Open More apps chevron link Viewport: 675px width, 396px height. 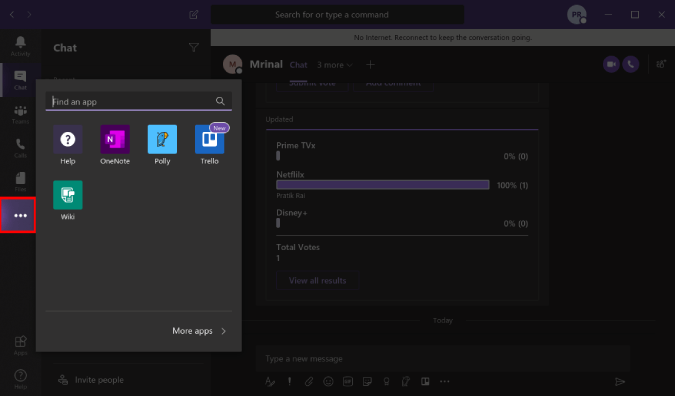coord(199,331)
